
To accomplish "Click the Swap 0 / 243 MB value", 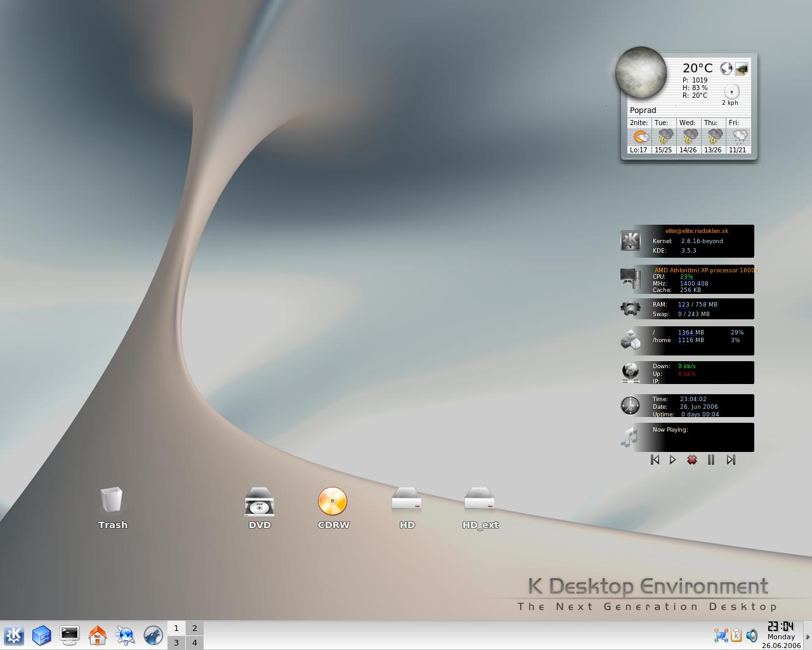I will (694, 314).
